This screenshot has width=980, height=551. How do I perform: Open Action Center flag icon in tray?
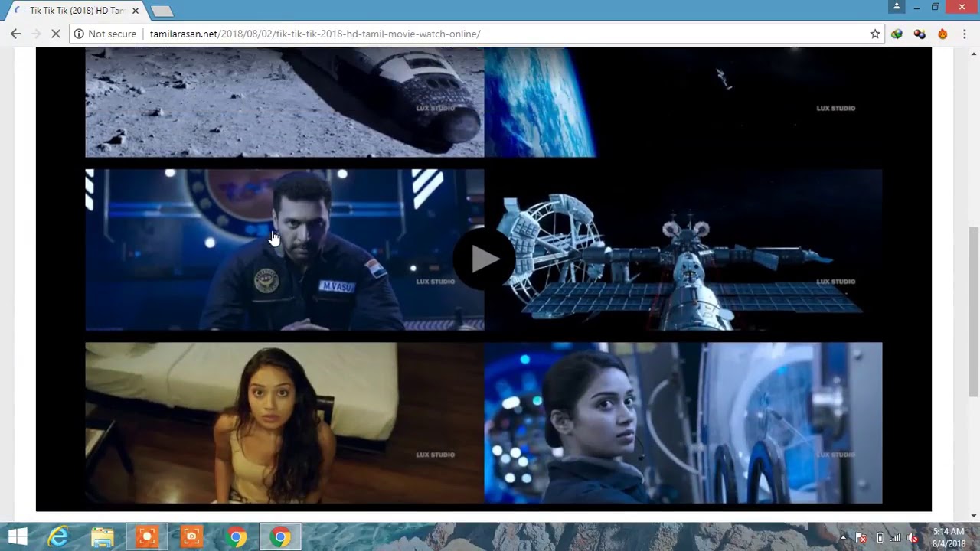pos(861,537)
